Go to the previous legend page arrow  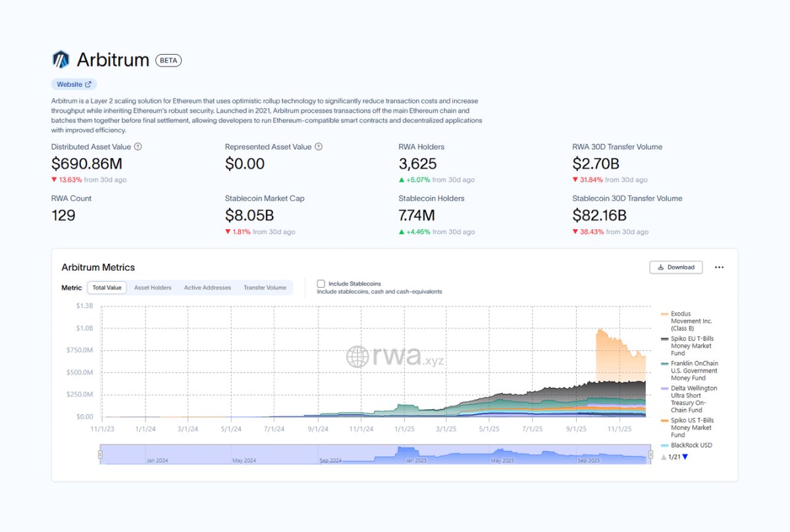(x=664, y=457)
